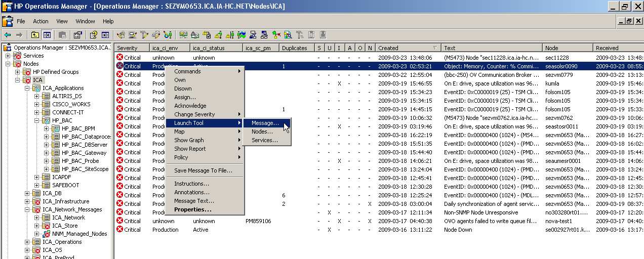644x259 pixels.
Task: Open the Window menu
Action: click(85, 21)
